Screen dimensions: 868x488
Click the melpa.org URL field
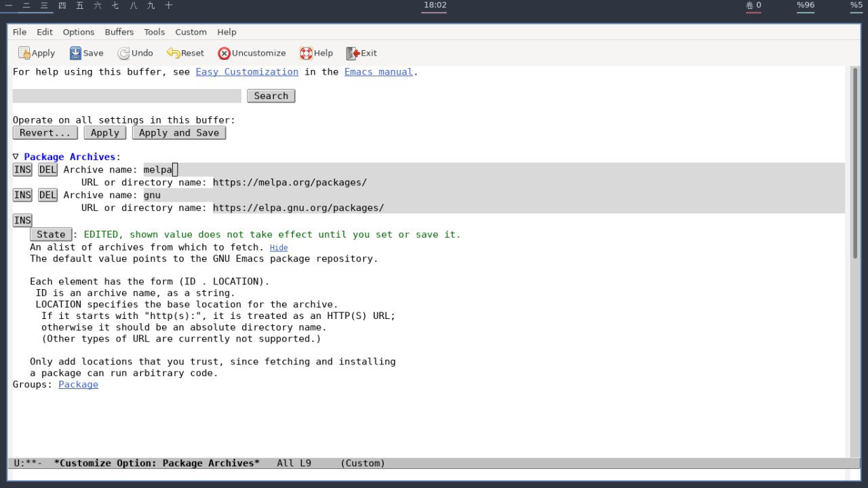tap(529, 183)
